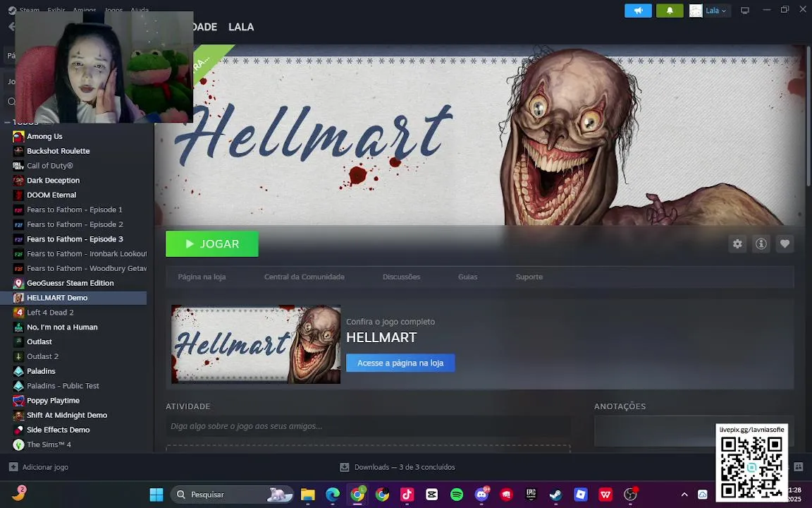This screenshot has width=812, height=508.
Task: Click The Sims 4 plumbob icon
Action: tap(18, 445)
